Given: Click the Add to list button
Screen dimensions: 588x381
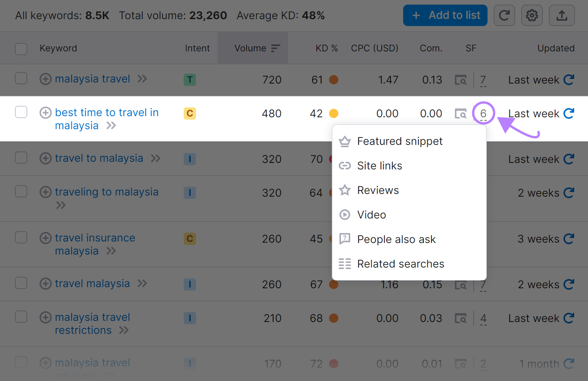Looking at the screenshot, I should (445, 15).
